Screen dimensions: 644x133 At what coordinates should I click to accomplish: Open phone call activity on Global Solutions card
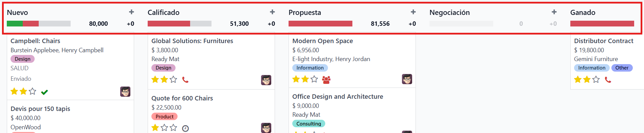[x=185, y=80]
